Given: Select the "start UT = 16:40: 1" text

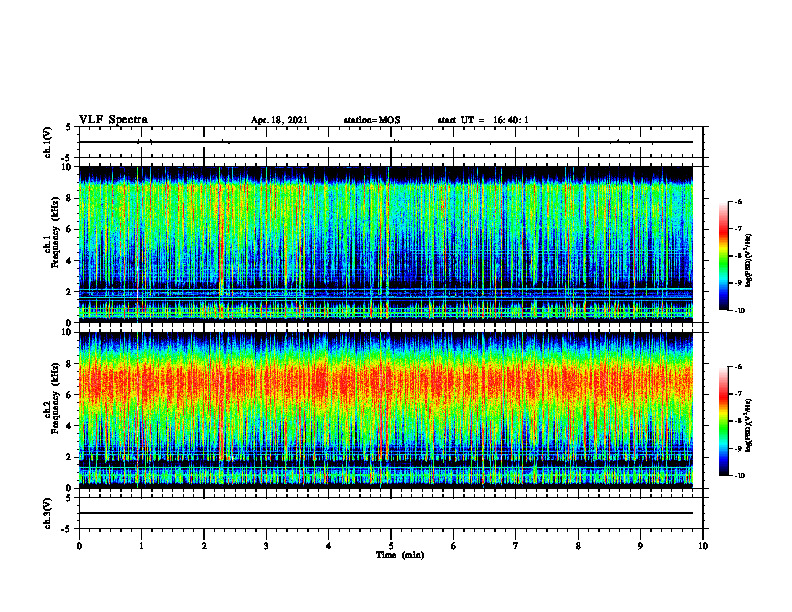Looking at the screenshot, I should tap(483, 120).
